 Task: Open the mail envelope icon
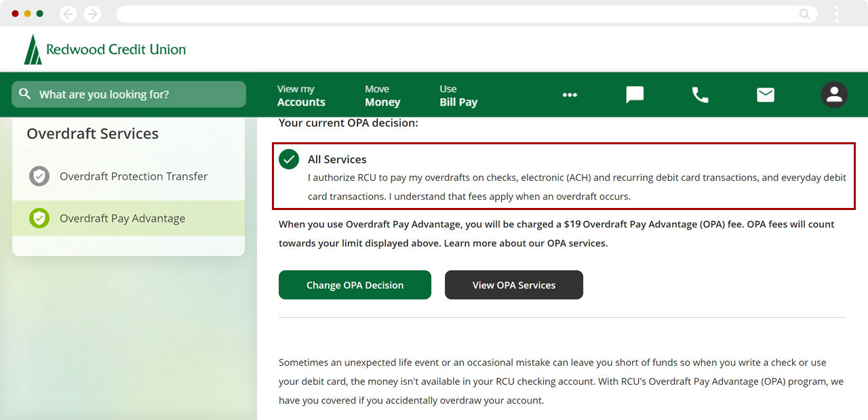(766, 95)
